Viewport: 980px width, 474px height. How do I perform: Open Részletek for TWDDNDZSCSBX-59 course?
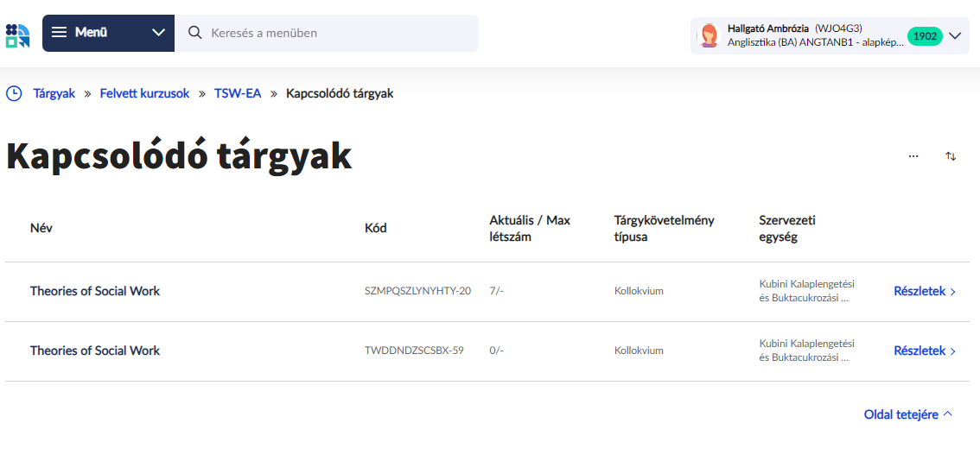pos(925,351)
